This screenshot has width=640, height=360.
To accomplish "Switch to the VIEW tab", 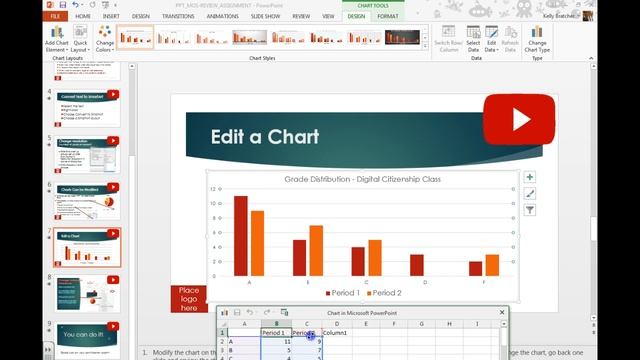I will [x=328, y=16].
